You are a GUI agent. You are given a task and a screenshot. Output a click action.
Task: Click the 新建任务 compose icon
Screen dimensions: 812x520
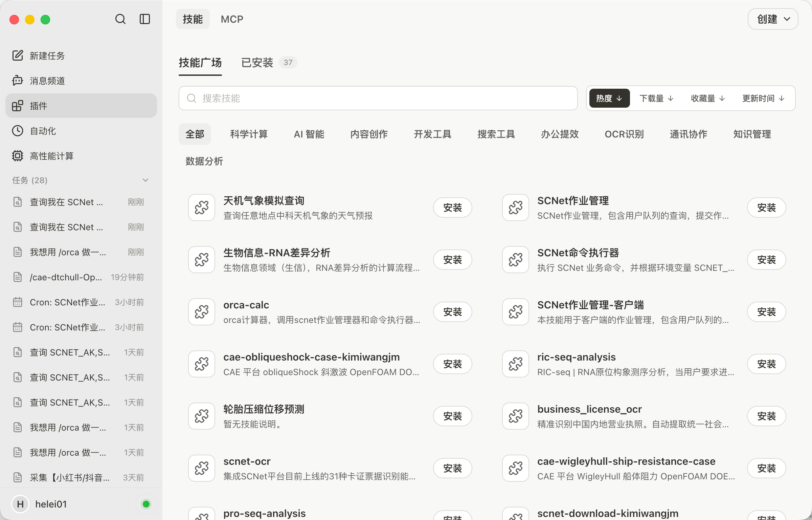[18, 56]
